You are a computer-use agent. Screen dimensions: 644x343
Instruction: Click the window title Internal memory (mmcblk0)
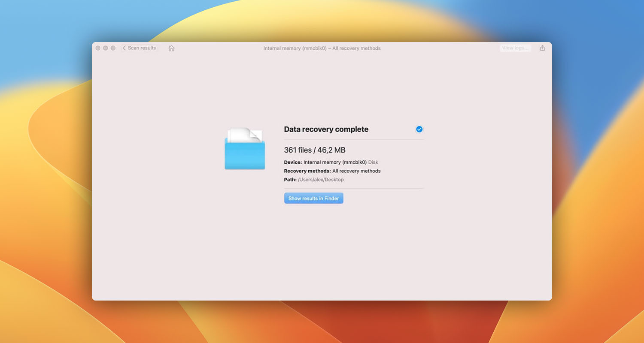point(322,48)
